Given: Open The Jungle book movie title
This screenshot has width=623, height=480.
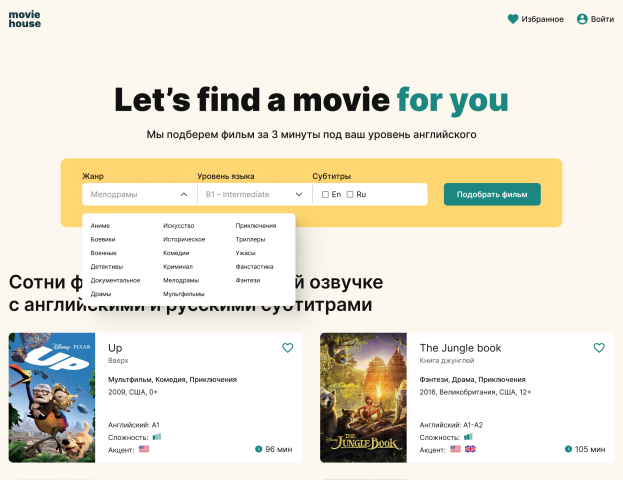Looking at the screenshot, I should click(460, 348).
